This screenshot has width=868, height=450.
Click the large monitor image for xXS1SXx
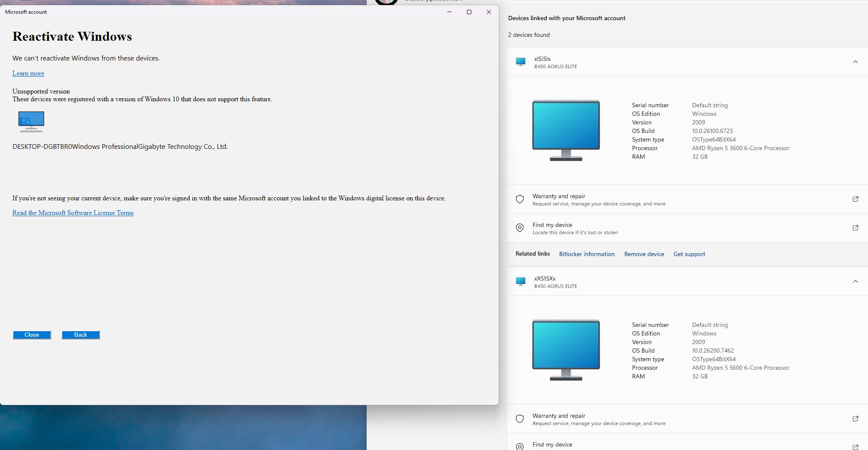pyautogui.click(x=566, y=350)
